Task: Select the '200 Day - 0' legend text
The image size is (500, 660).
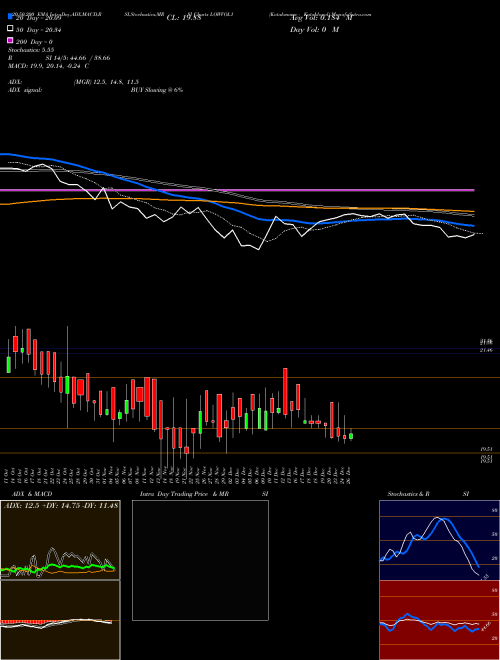Action: 34,42
